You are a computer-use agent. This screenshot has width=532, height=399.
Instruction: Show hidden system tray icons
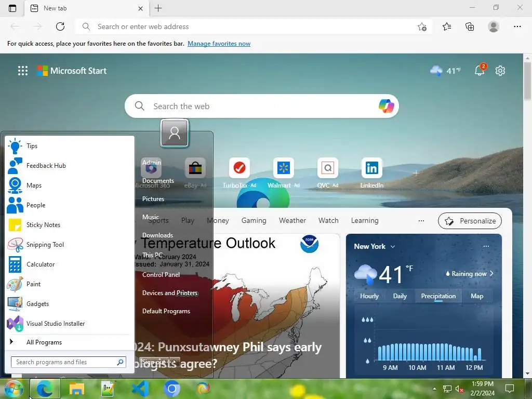434,389
